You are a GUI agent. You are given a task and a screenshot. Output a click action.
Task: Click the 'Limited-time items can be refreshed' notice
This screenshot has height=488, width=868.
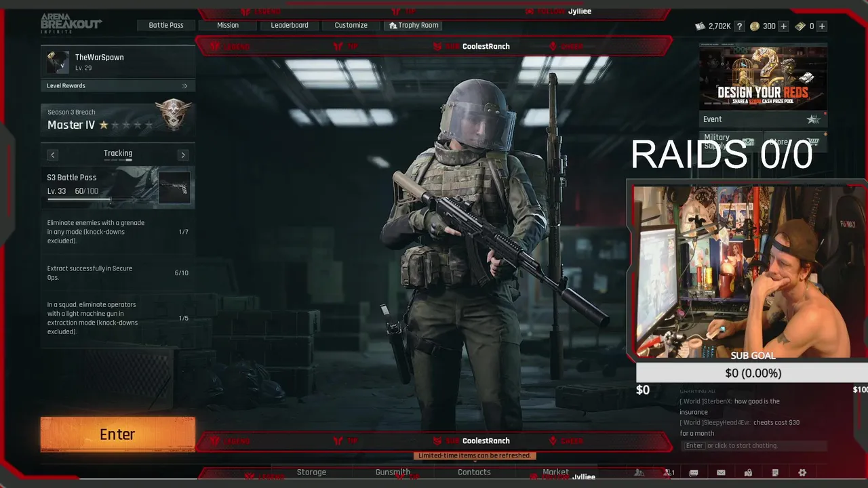pos(475,455)
